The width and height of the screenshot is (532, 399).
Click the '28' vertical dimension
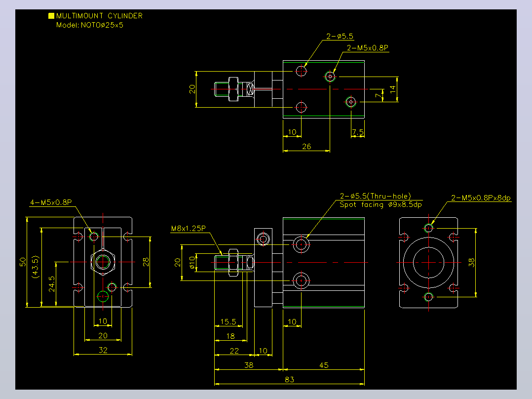(146, 262)
